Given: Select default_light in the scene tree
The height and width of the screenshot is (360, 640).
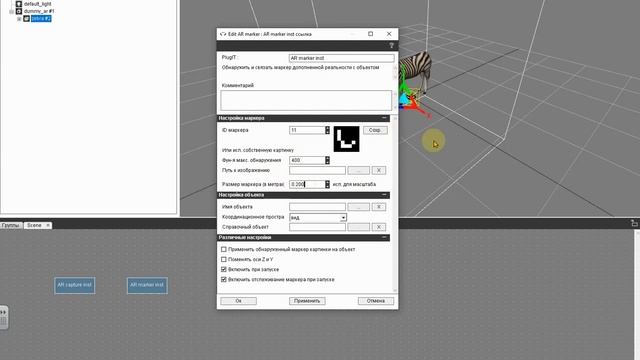Looking at the screenshot, I should (38, 4).
